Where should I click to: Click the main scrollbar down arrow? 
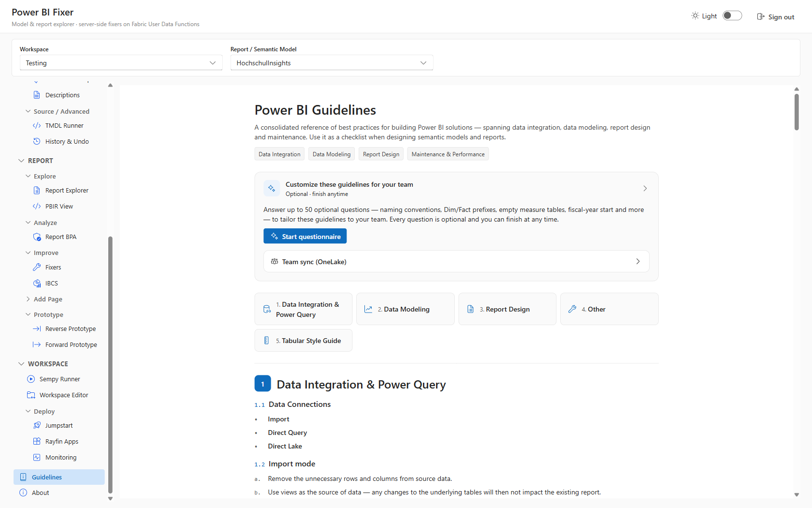pos(797,494)
